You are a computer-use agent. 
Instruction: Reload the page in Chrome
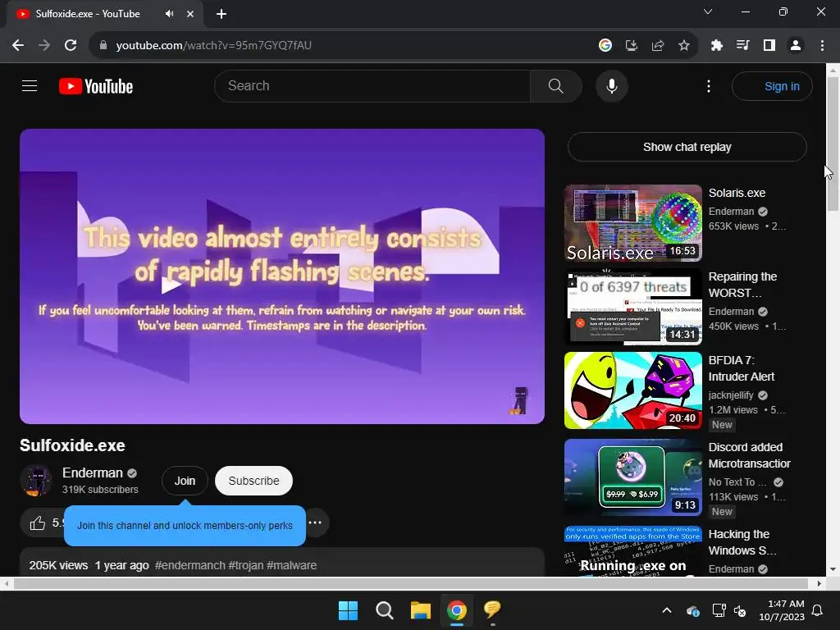click(71, 45)
